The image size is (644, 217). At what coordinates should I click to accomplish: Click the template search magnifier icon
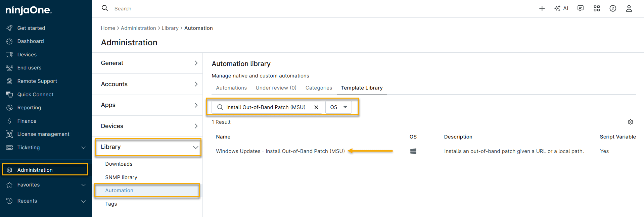pos(220,107)
